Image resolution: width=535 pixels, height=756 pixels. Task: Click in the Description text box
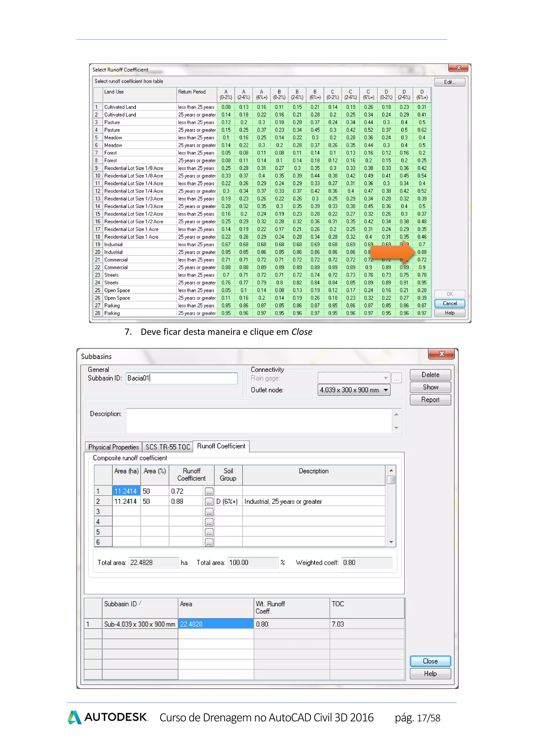(x=259, y=421)
